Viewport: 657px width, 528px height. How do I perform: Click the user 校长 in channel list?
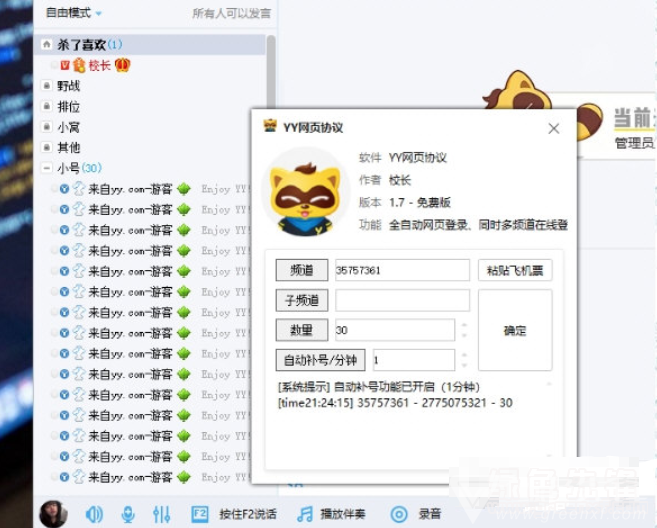coord(99,65)
